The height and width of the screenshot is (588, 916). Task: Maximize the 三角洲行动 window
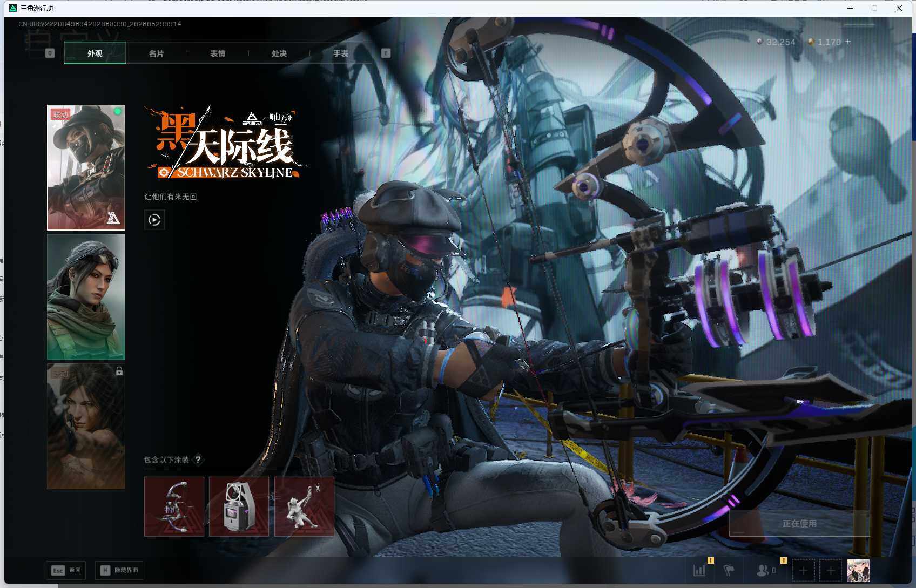pos(874,8)
